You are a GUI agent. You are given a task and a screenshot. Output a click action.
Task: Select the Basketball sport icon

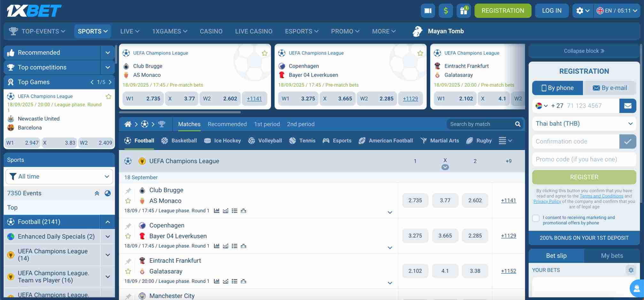click(165, 140)
